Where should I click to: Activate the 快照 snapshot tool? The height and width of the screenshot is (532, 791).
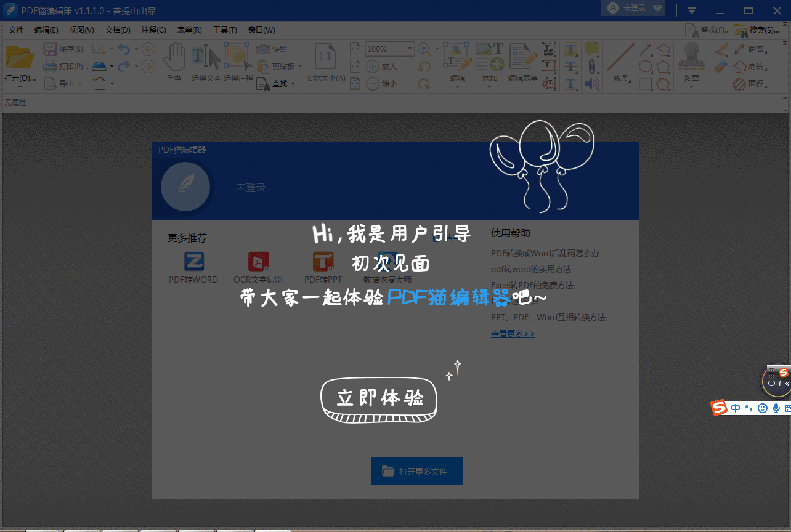tap(273, 49)
